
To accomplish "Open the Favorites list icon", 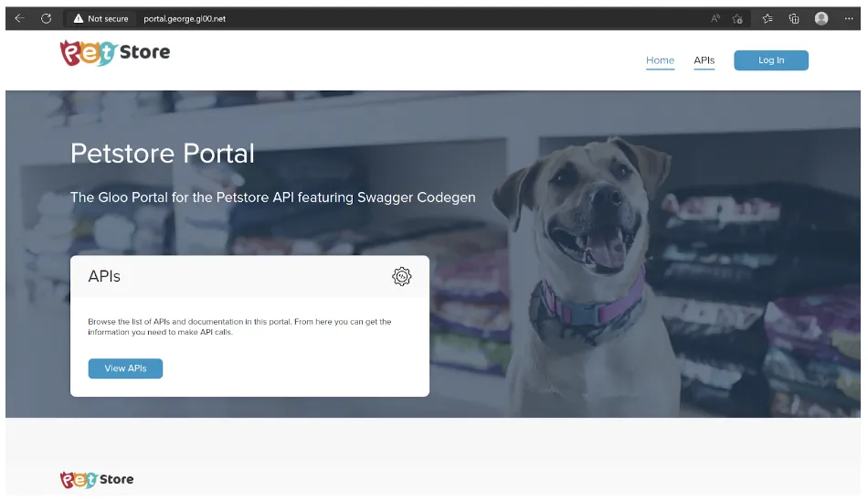I will [767, 19].
